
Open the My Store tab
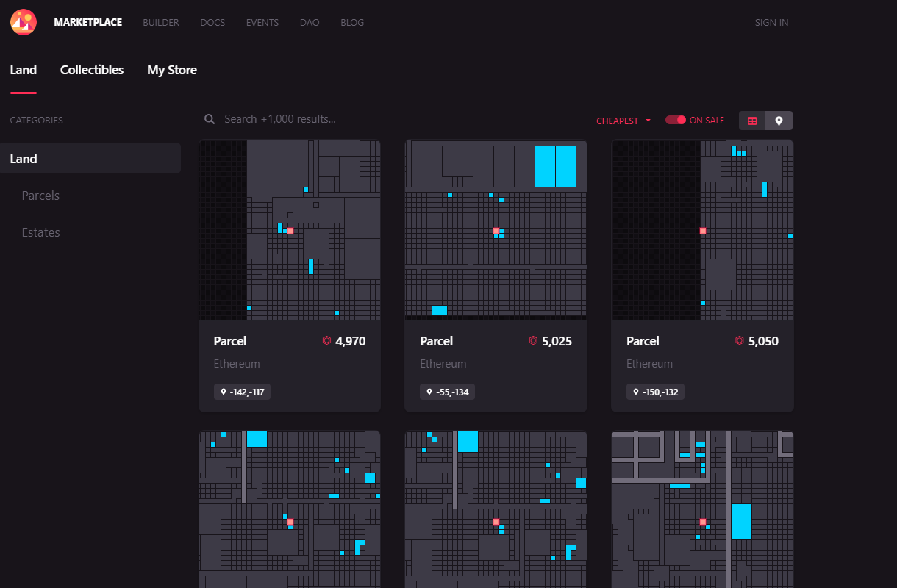pos(171,70)
